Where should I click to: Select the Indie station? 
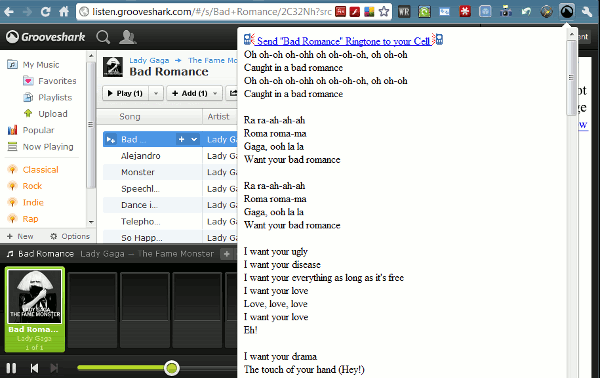26,202
